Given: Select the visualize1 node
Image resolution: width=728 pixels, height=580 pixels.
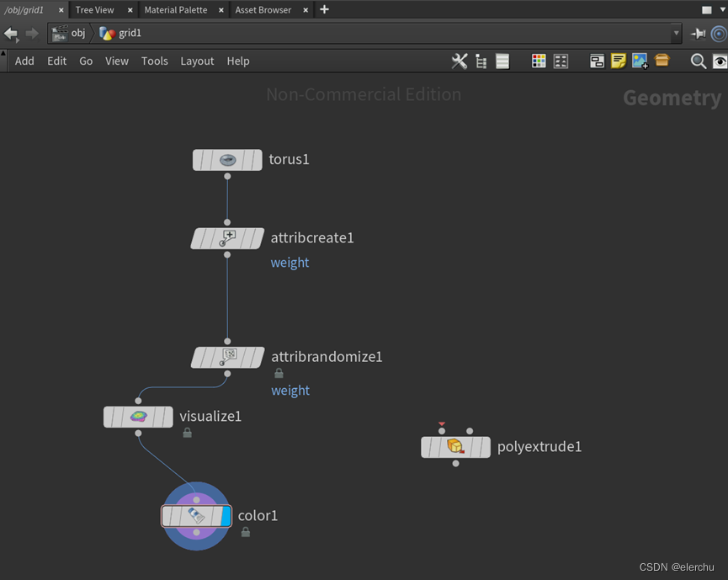Looking at the screenshot, I should [138, 417].
